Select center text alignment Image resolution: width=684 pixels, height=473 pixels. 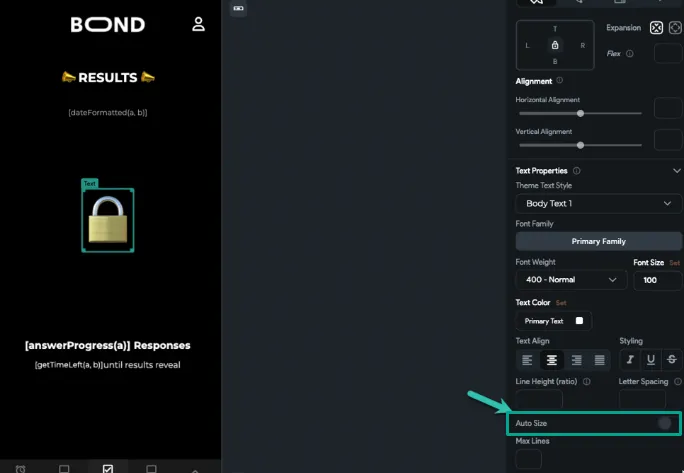point(551,360)
